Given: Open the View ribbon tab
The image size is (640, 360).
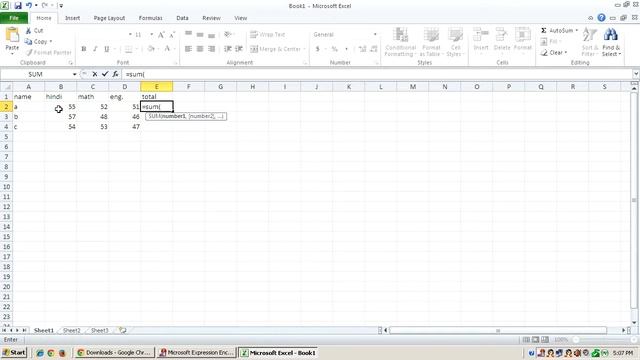Looking at the screenshot, I should [240, 18].
